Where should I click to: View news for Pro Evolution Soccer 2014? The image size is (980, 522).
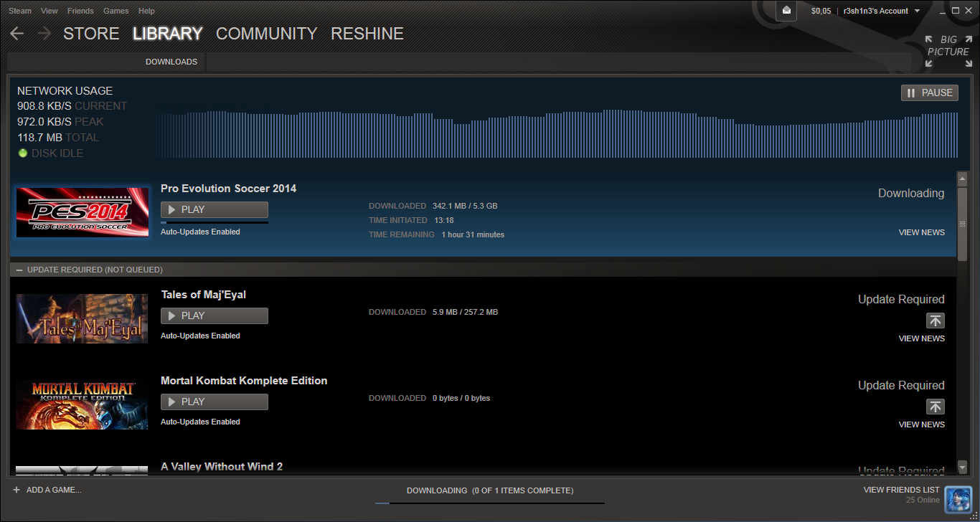point(922,232)
